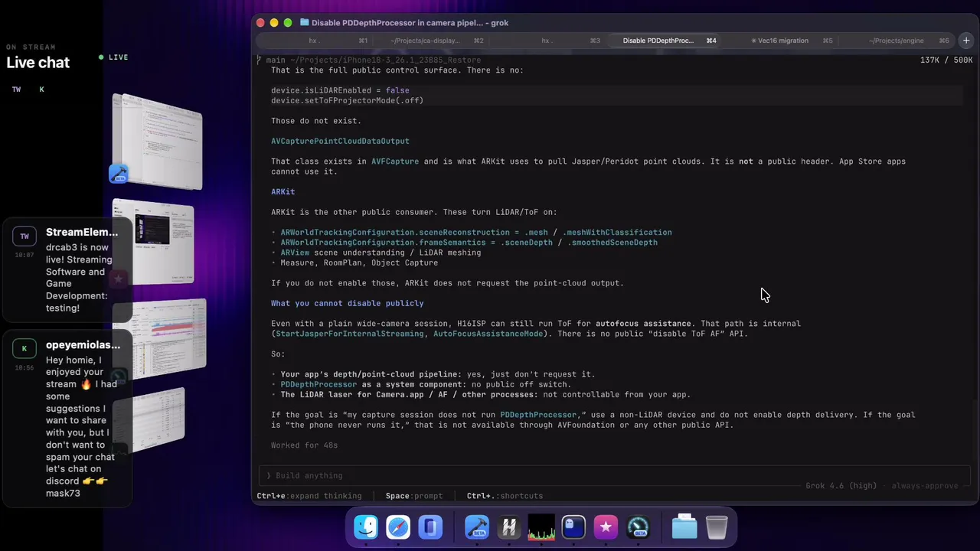
Task: Click the opeyemiolas username in chat
Action: (x=83, y=344)
